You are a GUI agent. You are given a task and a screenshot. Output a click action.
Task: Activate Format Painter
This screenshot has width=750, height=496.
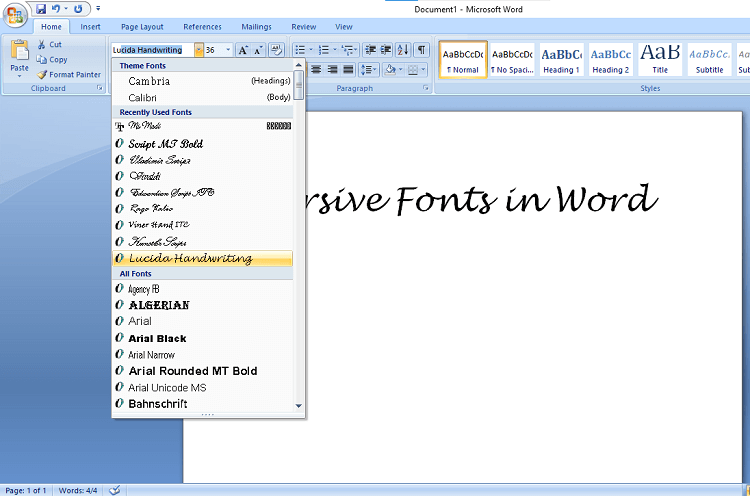[69, 75]
